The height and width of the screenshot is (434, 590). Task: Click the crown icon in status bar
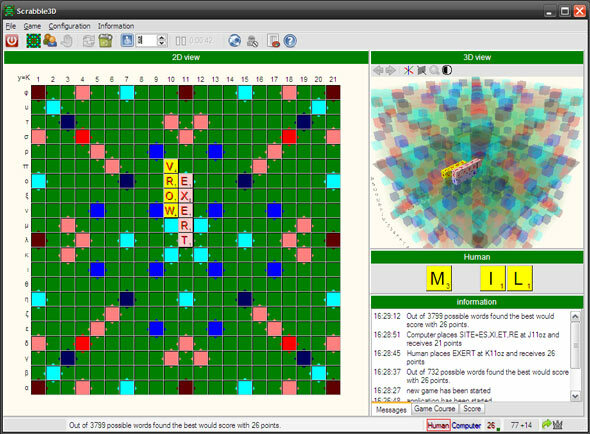pos(557,425)
